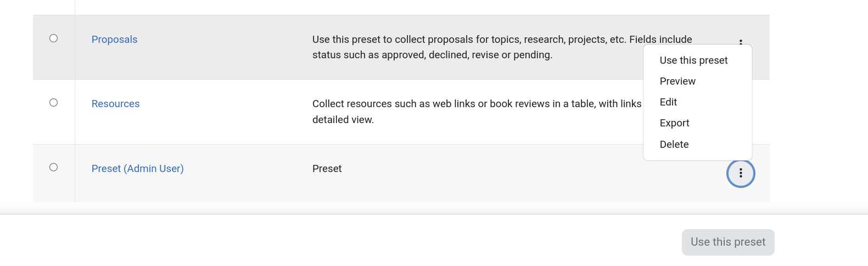
Task: Open the Preset (Admin User) link
Action: click(x=137, y=169)
